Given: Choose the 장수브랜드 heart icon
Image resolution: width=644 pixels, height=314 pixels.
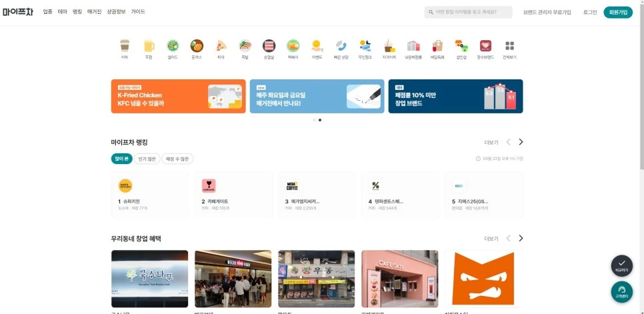Looking at the screenshot, I should [x=485, y=45].
